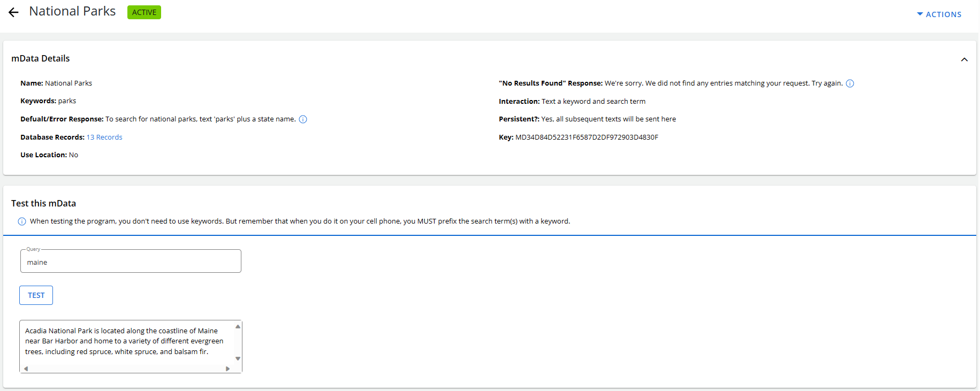Image resolution: width=980 pixels, height=391 pixels.
Task: Click the 'Name: National Parks' detail line
Action: tap(56, 83)
